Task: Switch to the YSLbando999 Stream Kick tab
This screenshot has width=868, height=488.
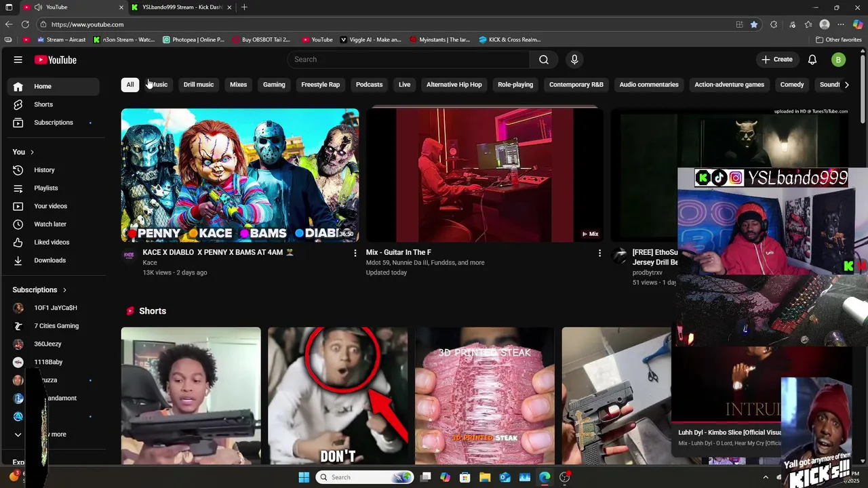Action: click(x=182, y=7)
